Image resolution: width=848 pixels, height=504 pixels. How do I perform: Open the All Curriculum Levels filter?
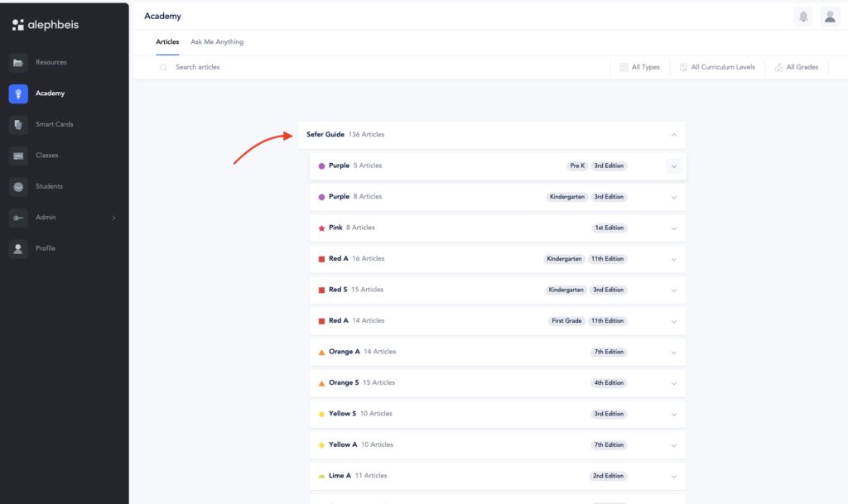[x=717, y=68]
